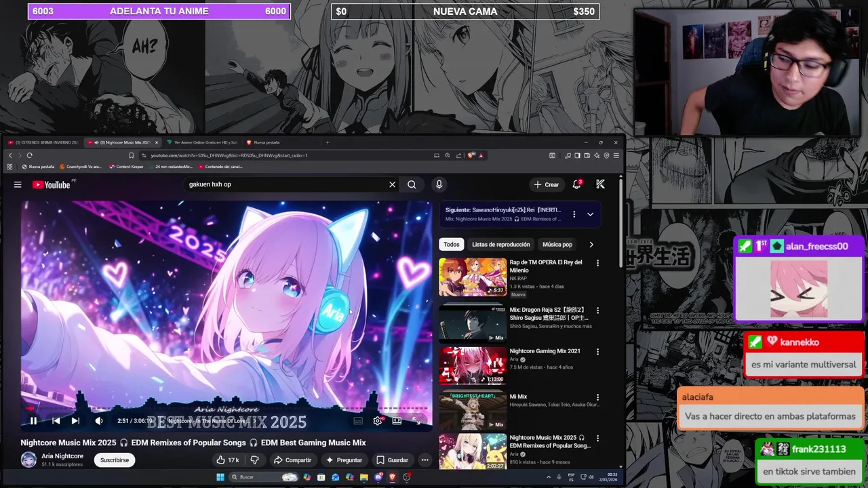Pause the playing video
The image size is (868, 488).
pyautogui.click(x=33, y=421)
